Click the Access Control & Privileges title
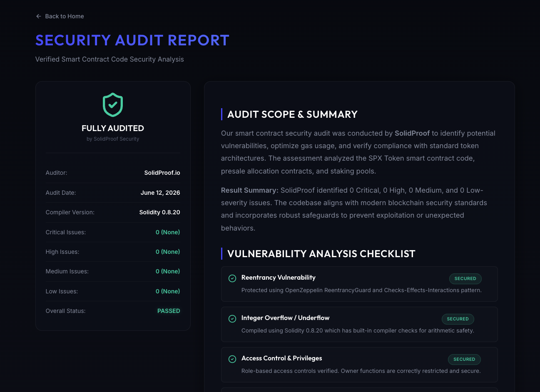Screen dimensions: 540x392 tap(282, 358)
